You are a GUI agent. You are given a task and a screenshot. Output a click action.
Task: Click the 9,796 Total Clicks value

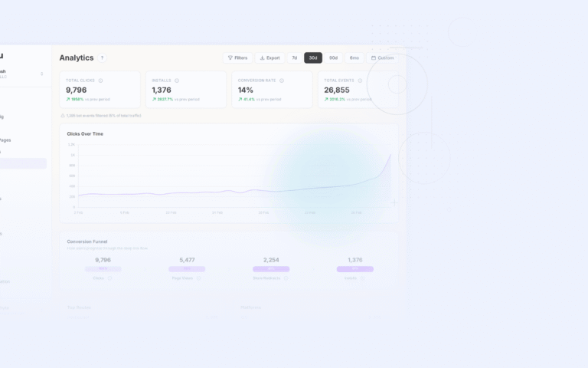click(x=76, y=90)
